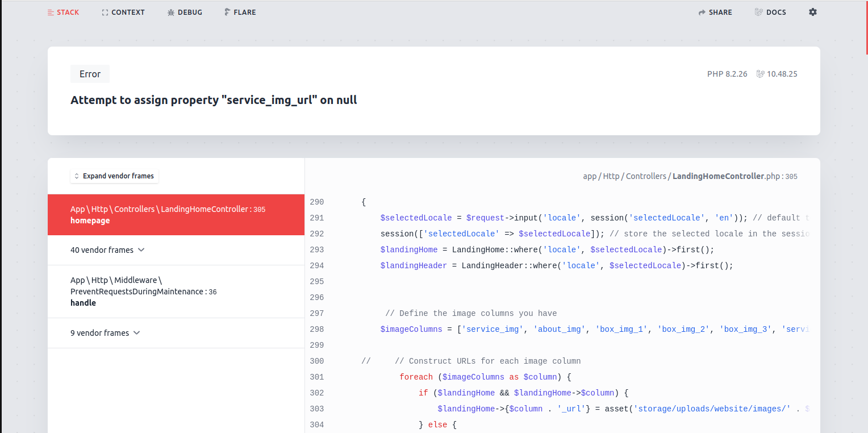Expand the 9 vendor frames group

click(105, 333)
